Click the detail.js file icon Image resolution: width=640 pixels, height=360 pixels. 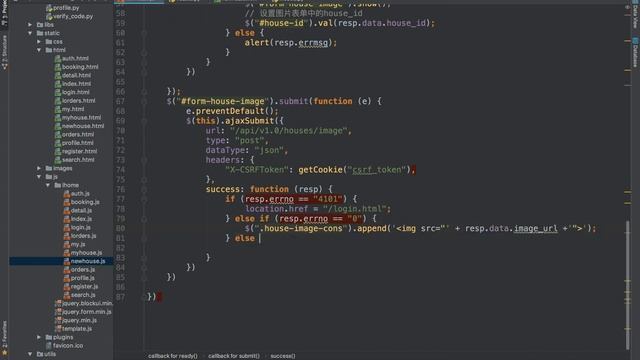point(67,211)
